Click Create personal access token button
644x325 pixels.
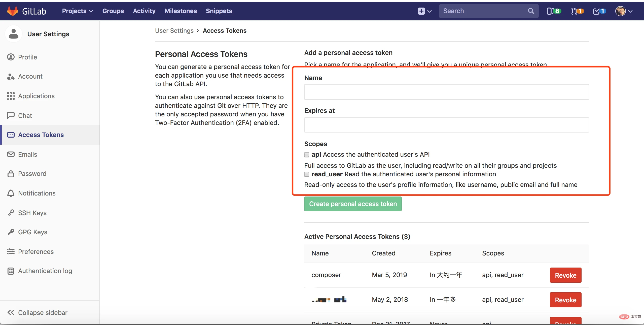[353, 204]
